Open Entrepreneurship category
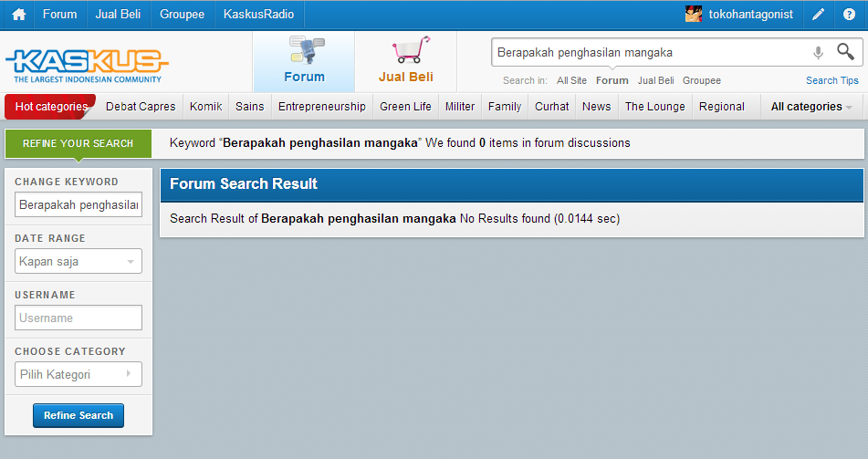 point(321,106)
